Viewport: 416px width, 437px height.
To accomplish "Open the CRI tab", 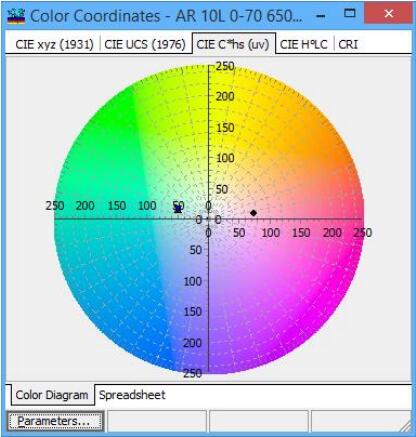I will pos(348,44).
